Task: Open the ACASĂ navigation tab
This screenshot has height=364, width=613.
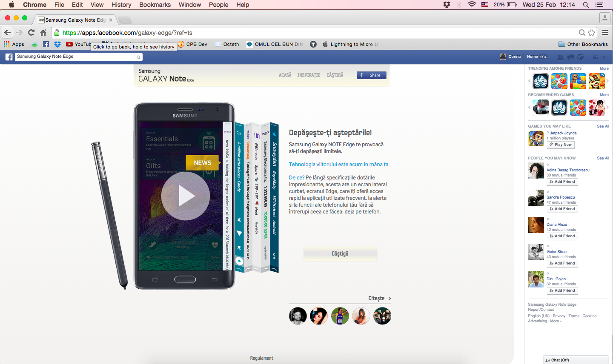Action: 285,75
